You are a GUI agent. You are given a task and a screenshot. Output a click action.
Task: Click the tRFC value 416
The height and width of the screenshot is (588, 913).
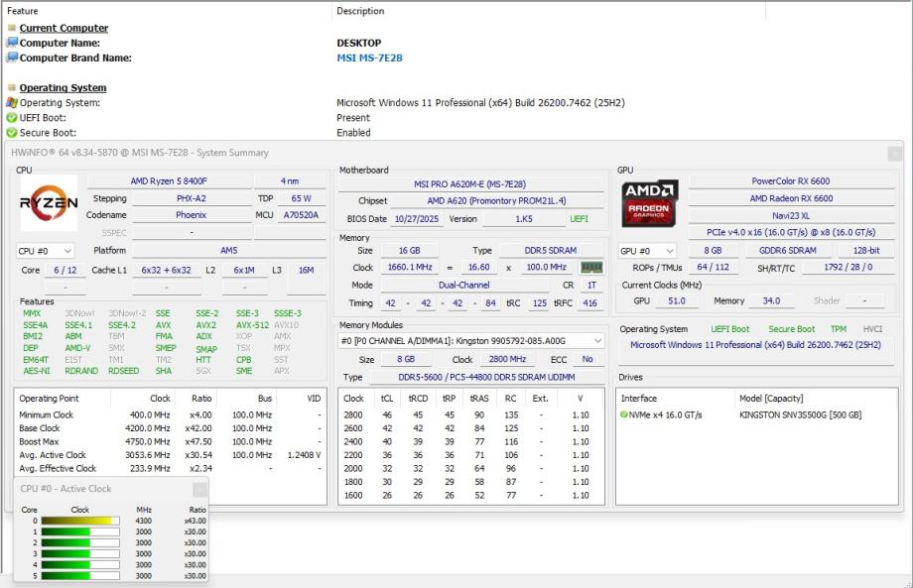point(589,303)
